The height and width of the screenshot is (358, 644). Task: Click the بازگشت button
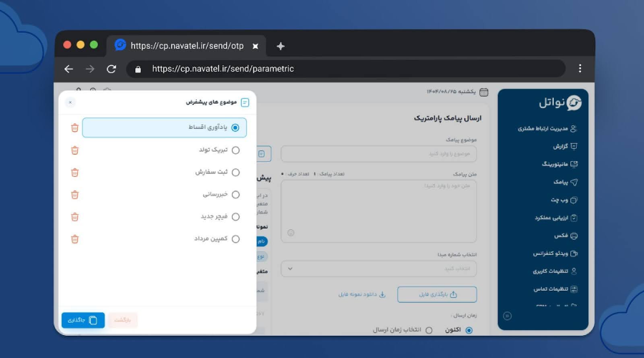pyautogui.click(x=122, y=320)
